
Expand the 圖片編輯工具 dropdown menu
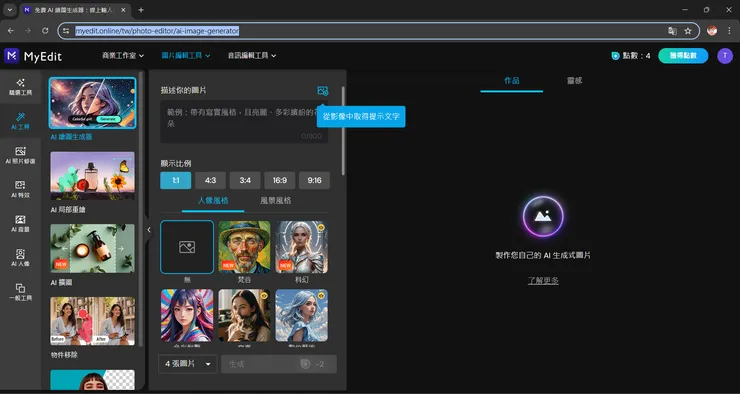coord(186,56)
